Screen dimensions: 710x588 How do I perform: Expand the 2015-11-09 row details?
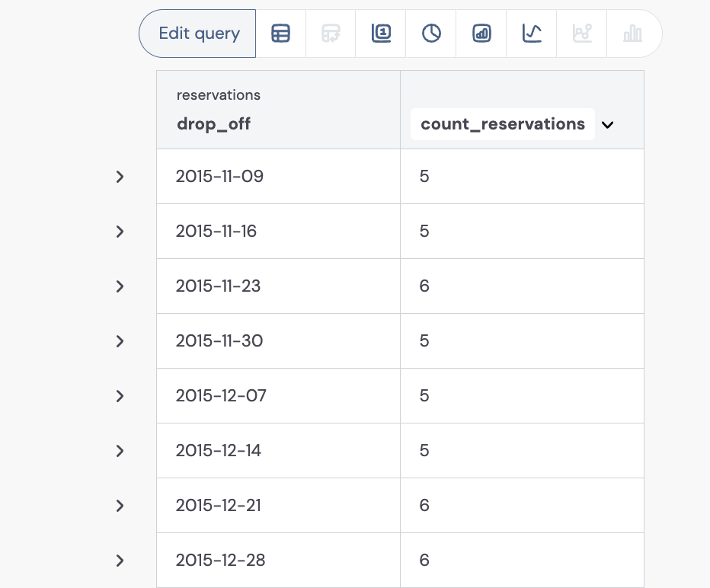coord(120,177)
